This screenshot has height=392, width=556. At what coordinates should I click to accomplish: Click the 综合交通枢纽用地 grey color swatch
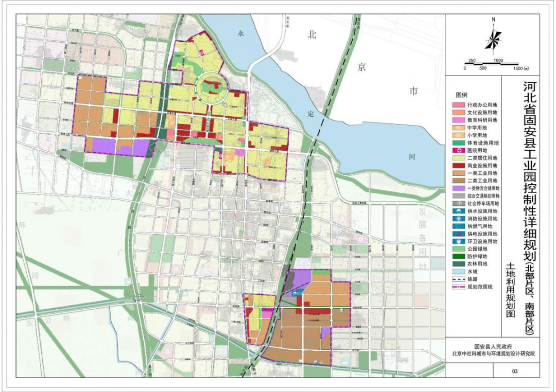pos(459,195)
